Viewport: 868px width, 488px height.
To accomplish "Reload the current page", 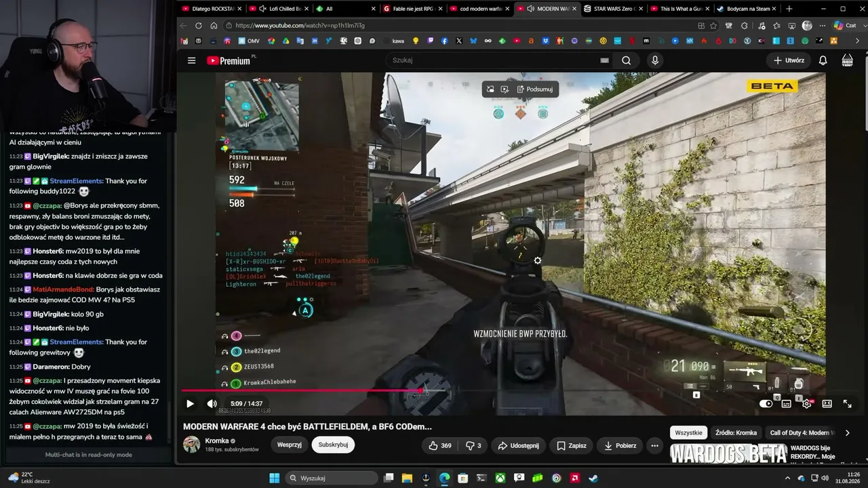I will pyautogui.click(x=198, y=26).
